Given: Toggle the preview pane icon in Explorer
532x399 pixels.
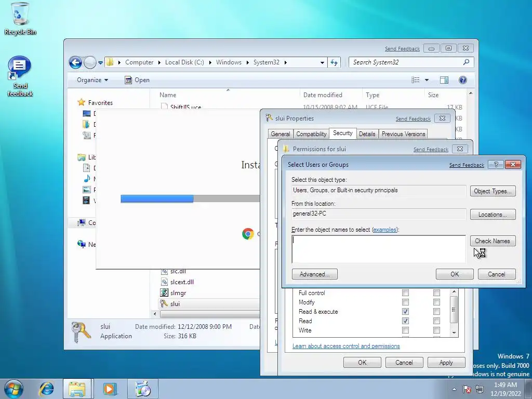Looking at the screenshot, I should pyautogui.click(x=444, y=79).
